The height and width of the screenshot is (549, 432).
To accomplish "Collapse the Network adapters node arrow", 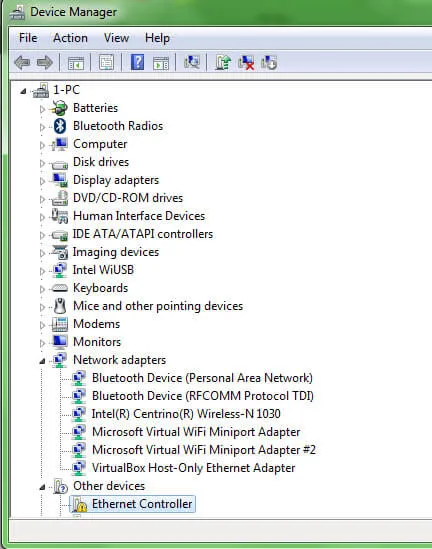I will click(x=42, y=361).
